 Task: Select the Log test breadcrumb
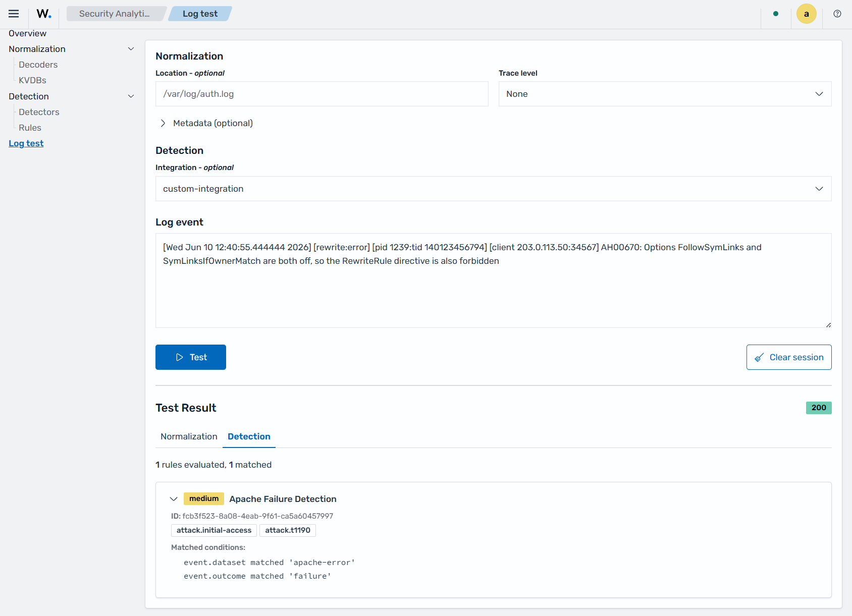coord(200,14)
